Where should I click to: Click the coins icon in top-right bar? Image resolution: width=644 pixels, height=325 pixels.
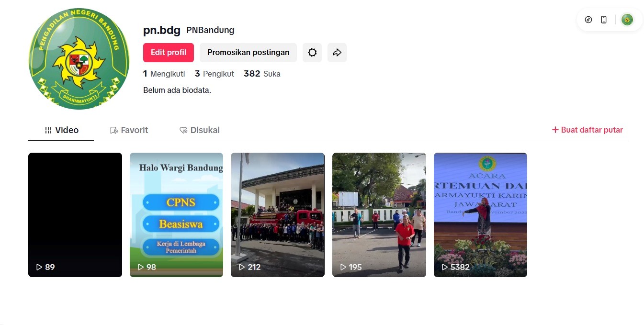(x=588, y=20)
